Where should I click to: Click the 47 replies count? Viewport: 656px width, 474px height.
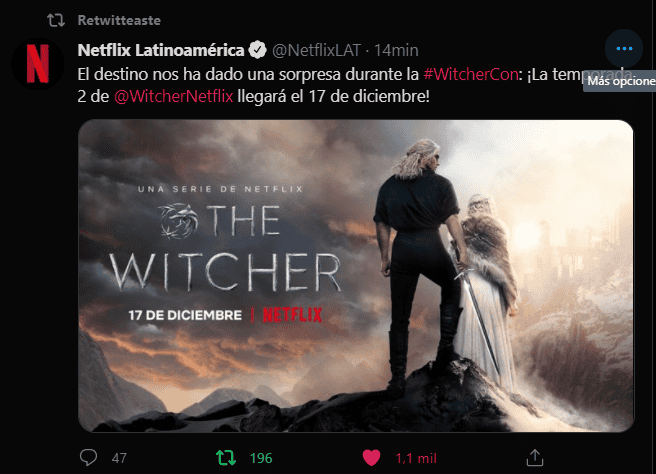pos(119,458)
